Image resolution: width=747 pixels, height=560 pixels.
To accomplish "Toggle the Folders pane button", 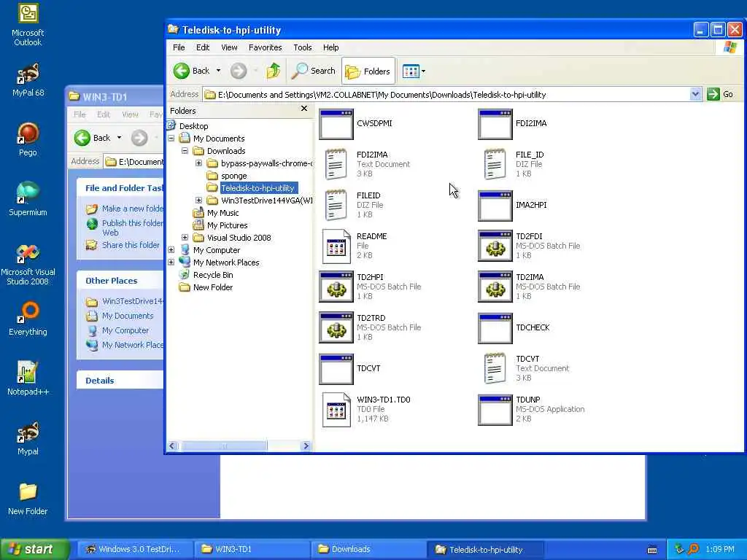I will pyautogui.click(x=368, y=71).
